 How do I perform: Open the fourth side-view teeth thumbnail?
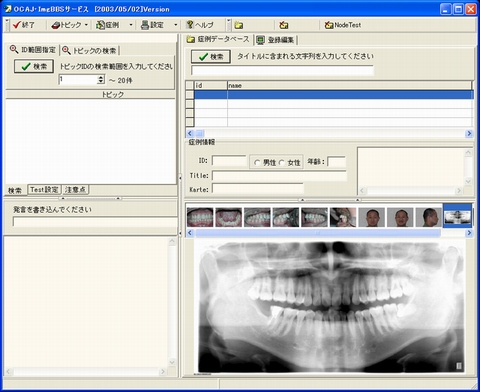(x=286, y=217)
